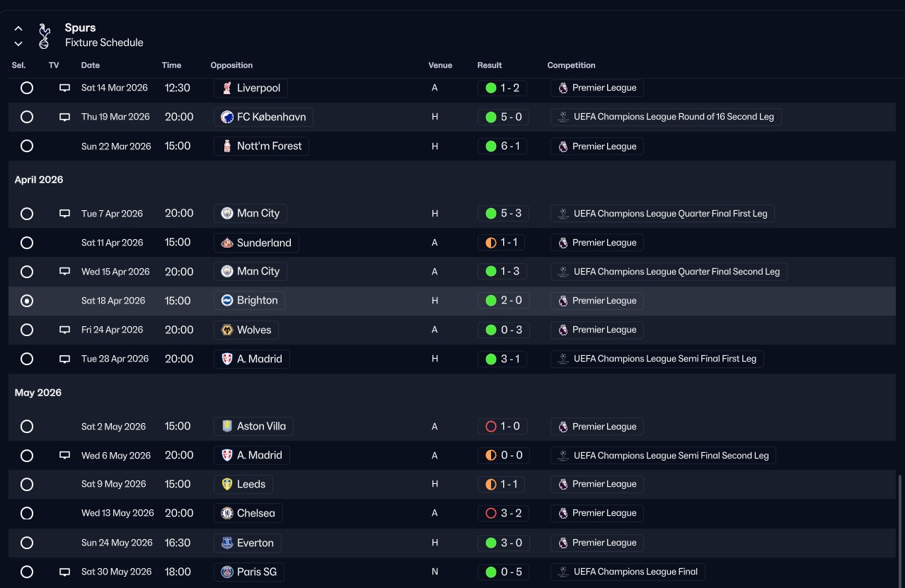The image size is (905, 588).
Task: Click the Spurs club crest icon
Action: [x=44, y=35]
